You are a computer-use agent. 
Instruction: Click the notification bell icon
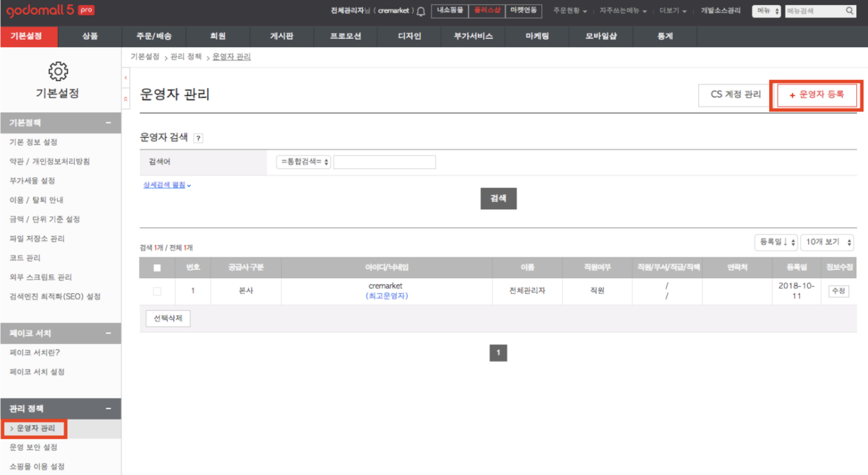421,12
